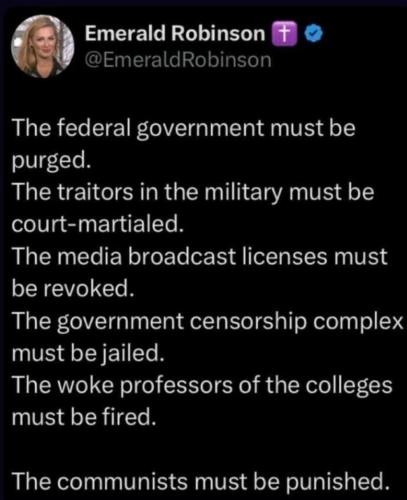Open the Emerald Robinson display name
Viewport: 407px width, 500px height.
[x=175, y=33]
